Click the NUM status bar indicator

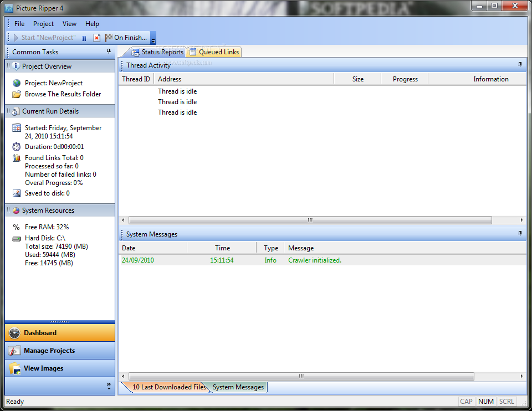click(x=486, y=402)
